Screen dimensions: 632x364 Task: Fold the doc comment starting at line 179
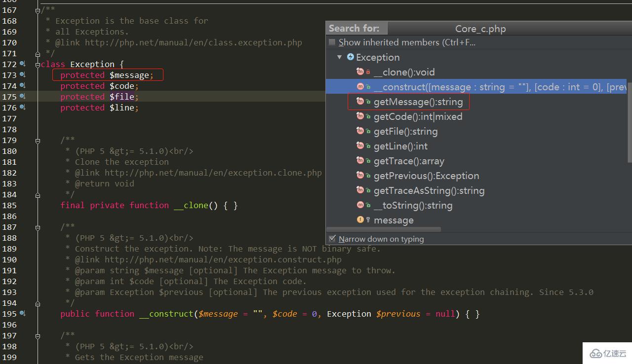pyautogui.click(x=38, y=140)
